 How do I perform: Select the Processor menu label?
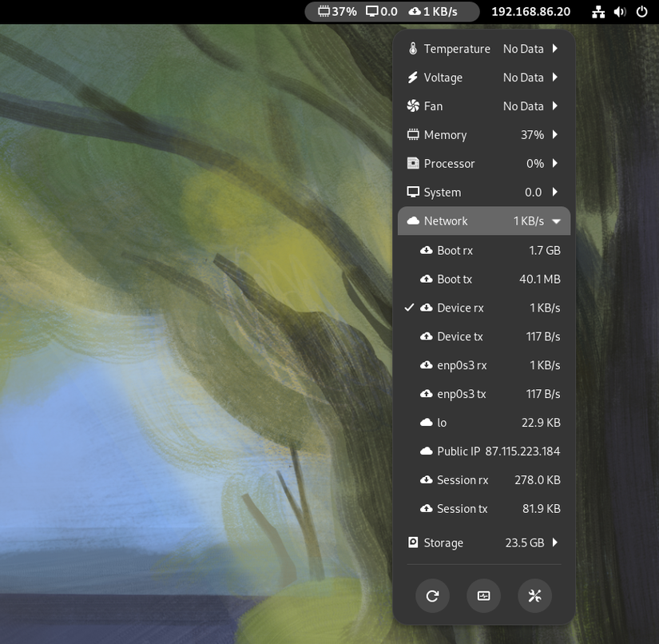(x=449, y=164)
